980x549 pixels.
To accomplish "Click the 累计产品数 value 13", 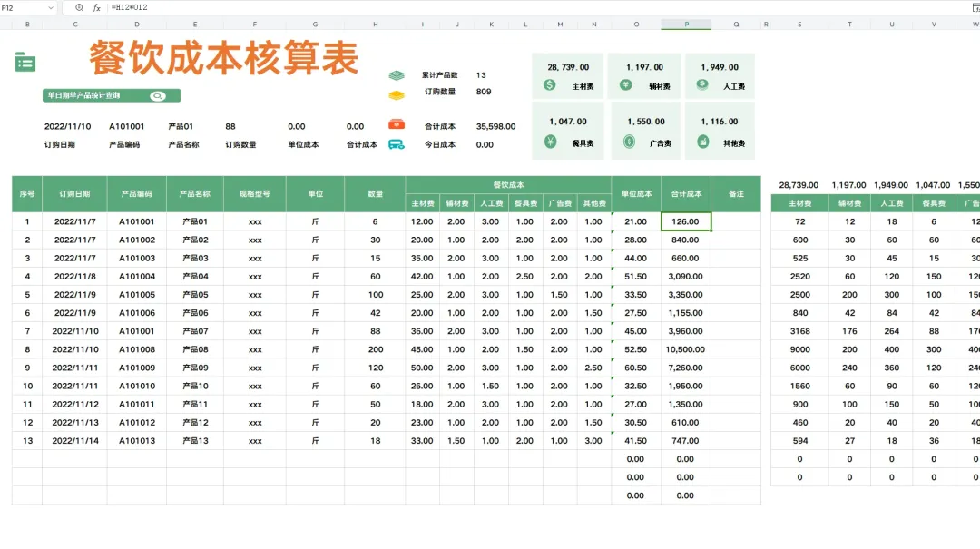I will (481, 75).
